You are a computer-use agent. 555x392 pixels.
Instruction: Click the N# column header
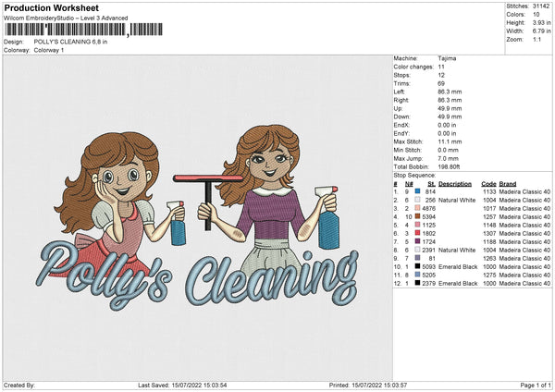[x=409, y=184]
